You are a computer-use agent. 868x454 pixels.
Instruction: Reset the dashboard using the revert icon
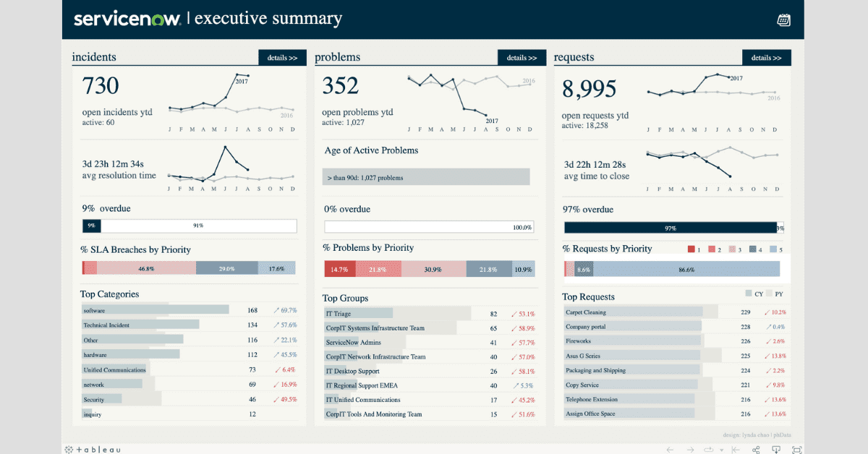[x=735, y=450]
